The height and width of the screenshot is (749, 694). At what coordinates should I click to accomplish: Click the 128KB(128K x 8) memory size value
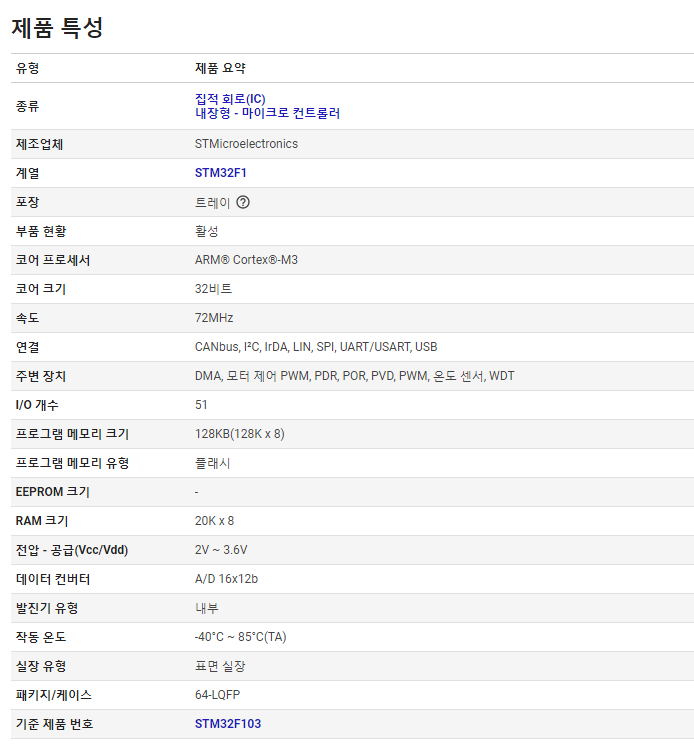pyautogui.click(x=240, y=434)
